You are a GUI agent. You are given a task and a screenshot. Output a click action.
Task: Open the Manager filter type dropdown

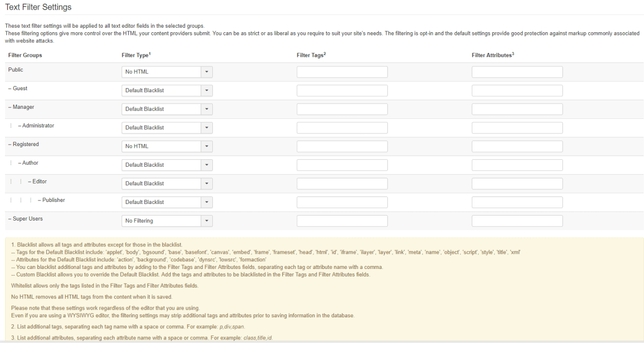tap(167, 109)
